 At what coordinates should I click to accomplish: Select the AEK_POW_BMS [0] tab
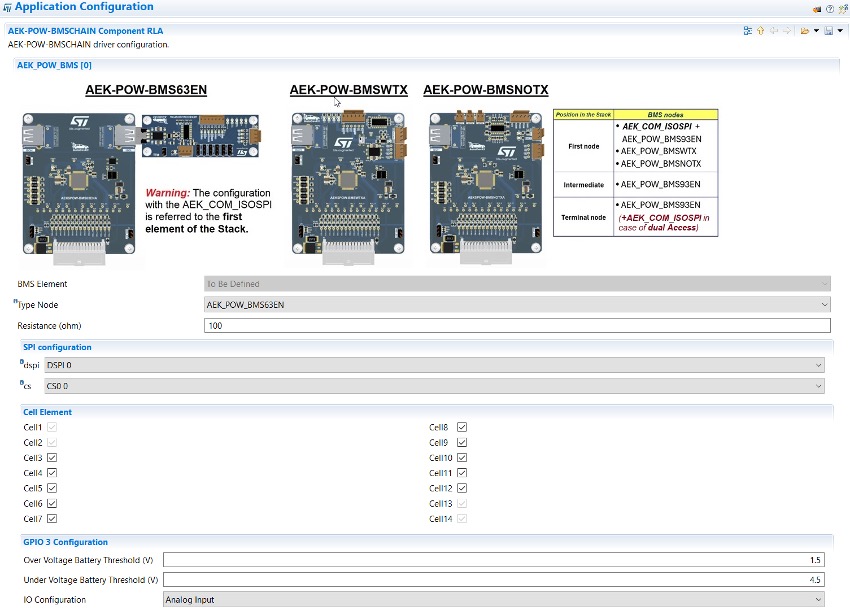[x=54, y=65]
